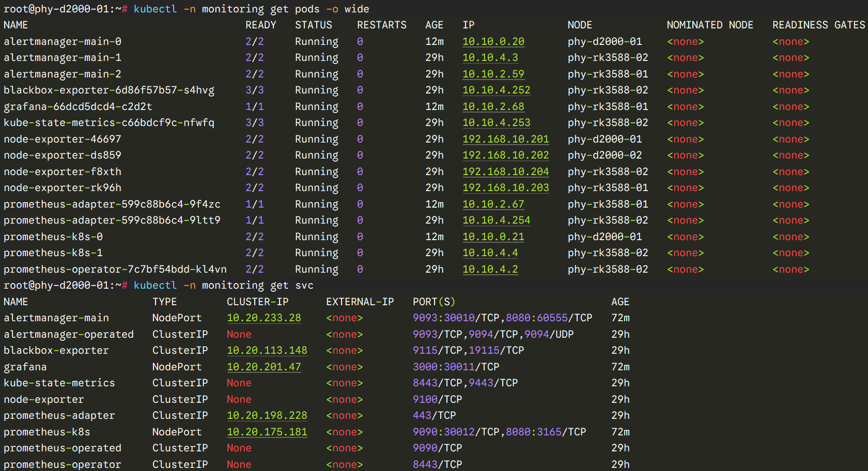Open prometheus-k8s cluster IP 10.20.175.181
Screen dimensions: 868x471
point(267,432)
